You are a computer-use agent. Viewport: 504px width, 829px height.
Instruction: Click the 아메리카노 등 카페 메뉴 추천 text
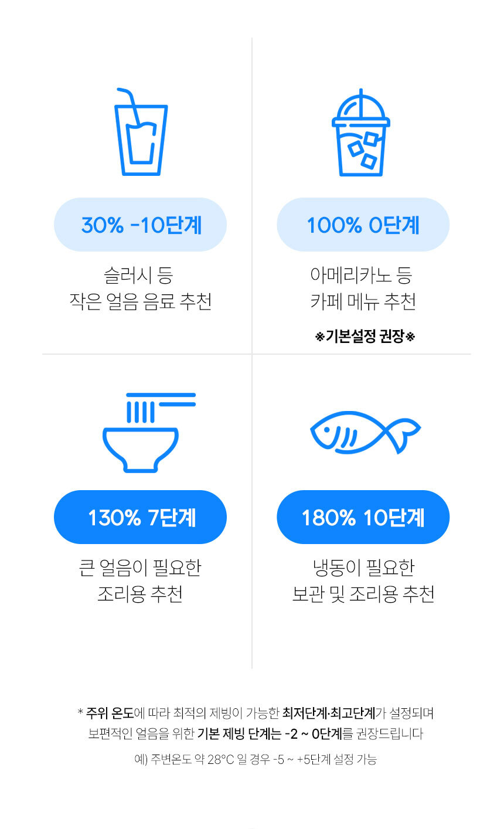pos(363,288)
